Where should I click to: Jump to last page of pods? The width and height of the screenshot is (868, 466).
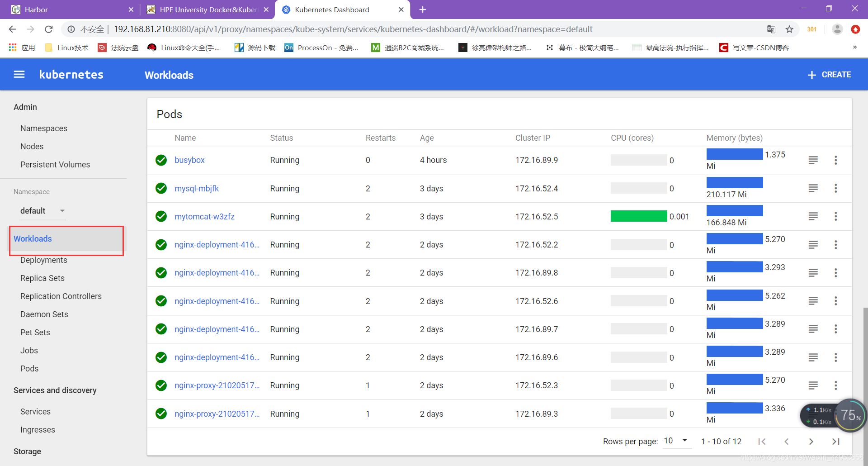coord(835,442)
